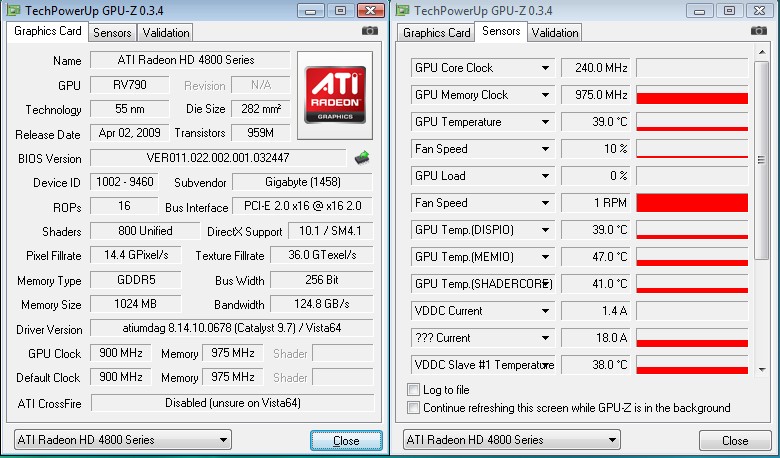780x458 pixels.
Task: Click the 1024 MB Memory Size value
Action: [x=136, y=304]
